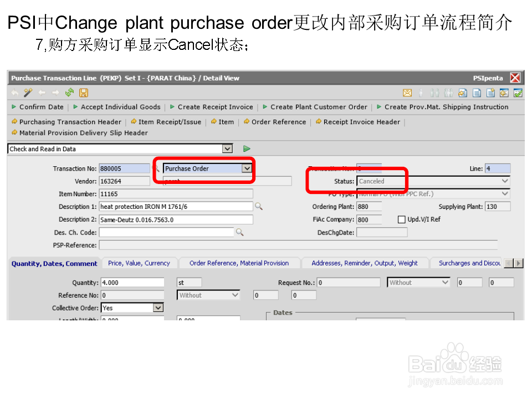This screenshot has height=399, width=532.
Task: Open the Addresses, Reminder, Output, Weight tab
Action: pyautogui.click(x=365, y=263)
